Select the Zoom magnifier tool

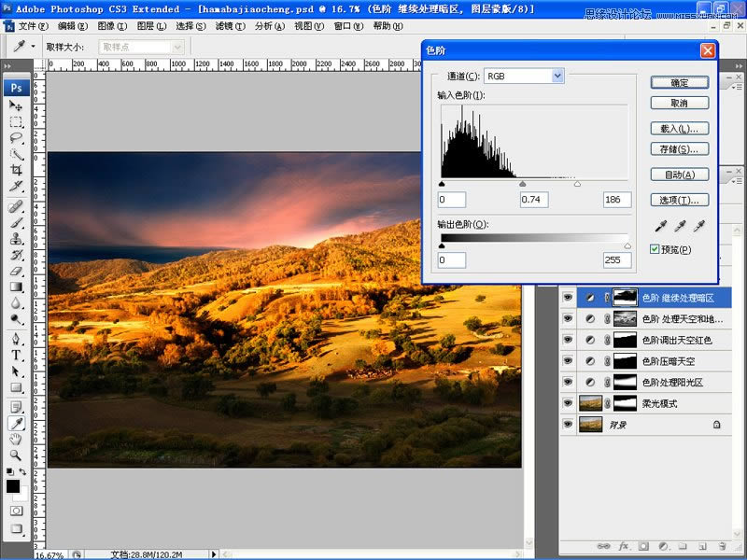pyautogui.click(x=17, y=455)
